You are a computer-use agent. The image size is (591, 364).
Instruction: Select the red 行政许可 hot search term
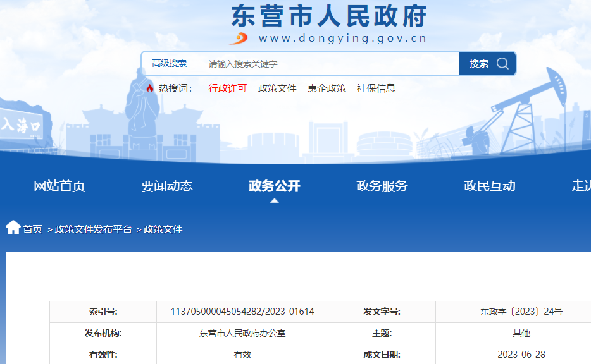coord(227,88)
